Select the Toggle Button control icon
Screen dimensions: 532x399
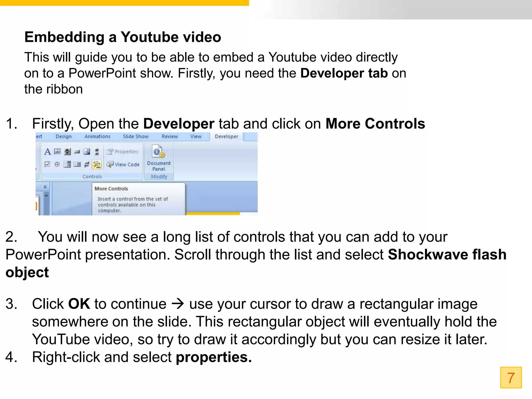[x=87, y=164]
